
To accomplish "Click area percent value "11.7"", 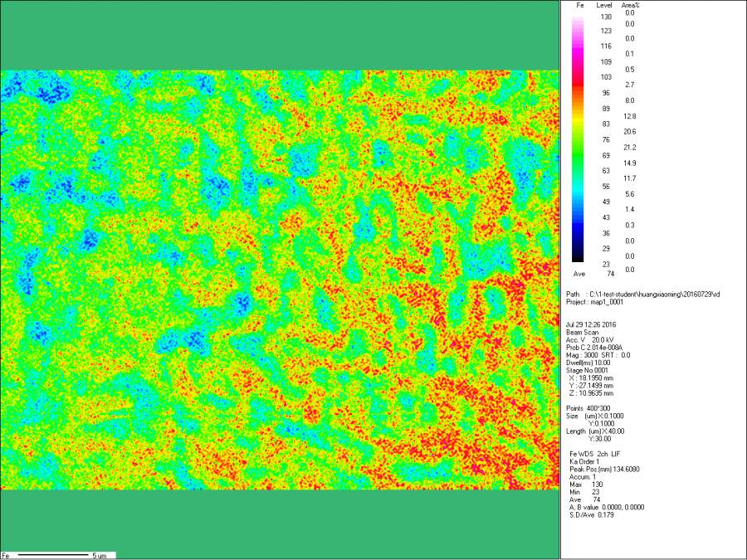I will click(630, 178).
